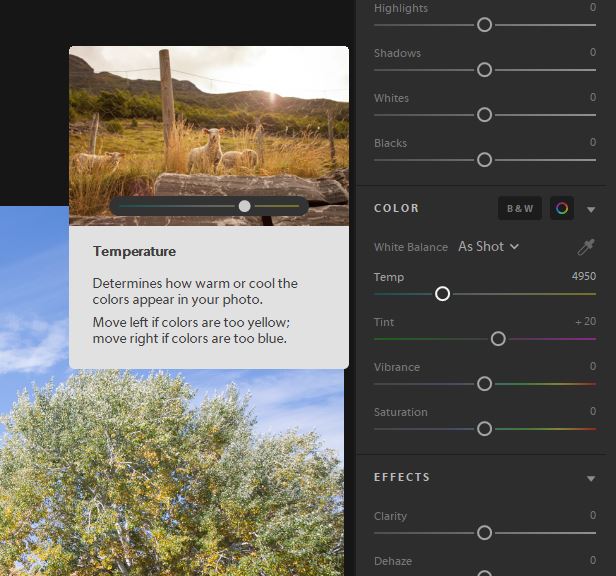Click the Temp slider label

coord(389,277)
